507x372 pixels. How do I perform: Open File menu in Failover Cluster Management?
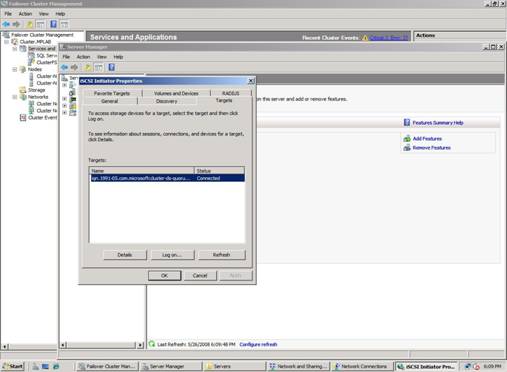[x=8, y=14]
